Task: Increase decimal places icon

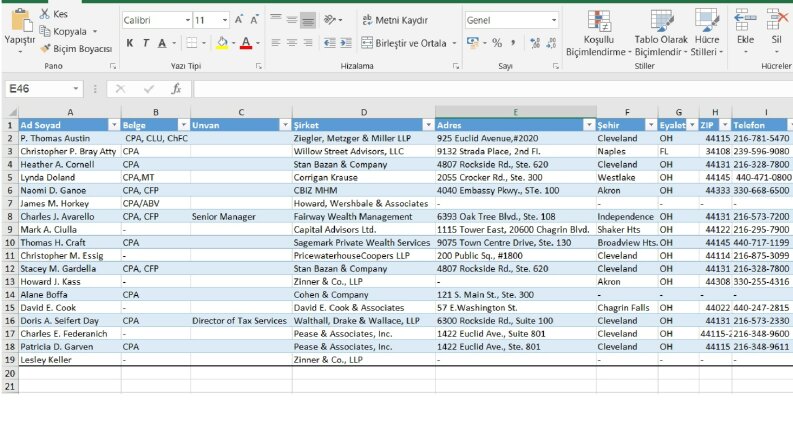Action: pos(535,43)
